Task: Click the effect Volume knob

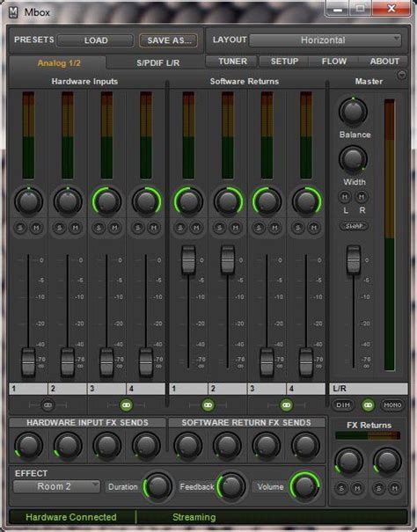Action: point(304,486)
